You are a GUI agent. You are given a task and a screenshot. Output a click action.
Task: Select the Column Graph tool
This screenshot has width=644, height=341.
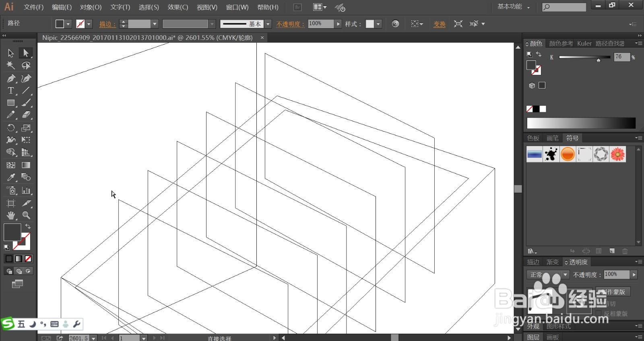26,190
